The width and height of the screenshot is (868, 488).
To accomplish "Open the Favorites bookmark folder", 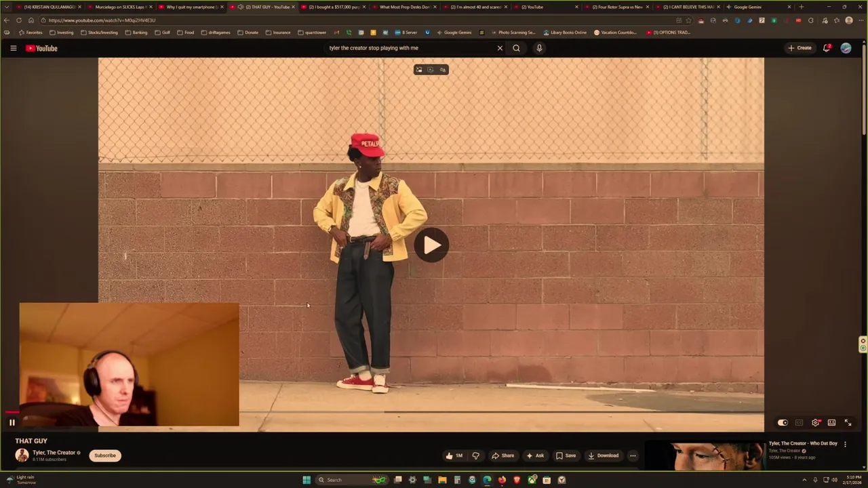I will pyautogui.click(x=31, y=33).
